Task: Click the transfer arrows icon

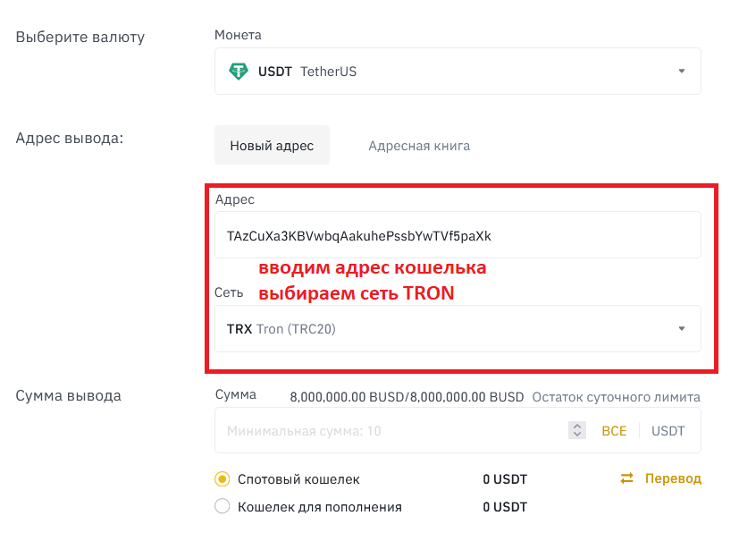Action: pos(627,478)
